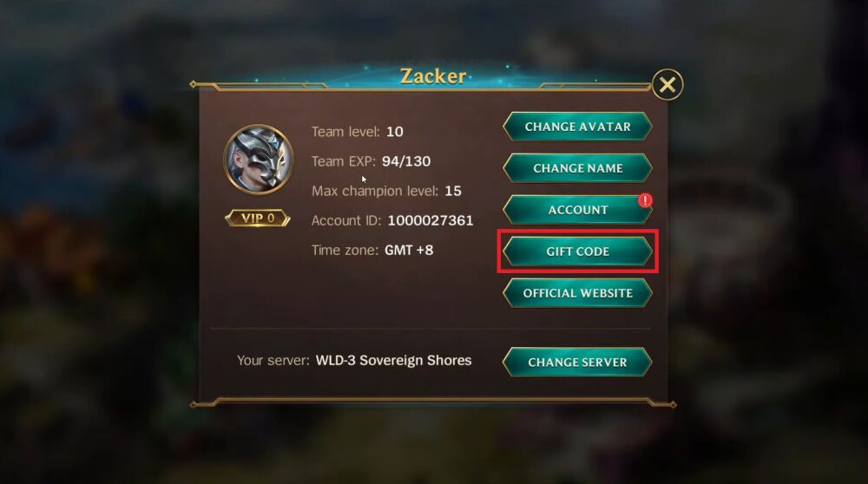Tap the VIP 0 badge

(x=258, y=219)
